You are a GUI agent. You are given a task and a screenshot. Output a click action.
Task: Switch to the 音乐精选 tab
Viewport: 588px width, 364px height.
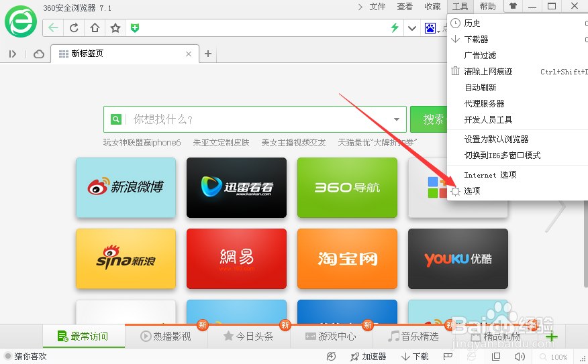click(x=413, y=337)
